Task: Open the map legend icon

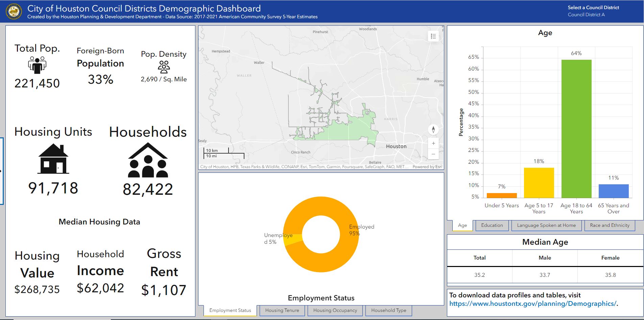Action: [433, 36]
